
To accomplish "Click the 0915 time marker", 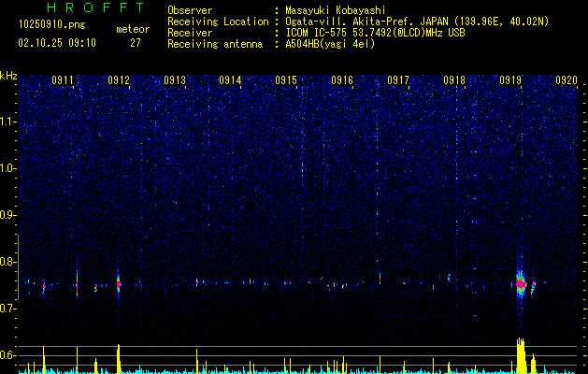I will (x=286, y=79).
